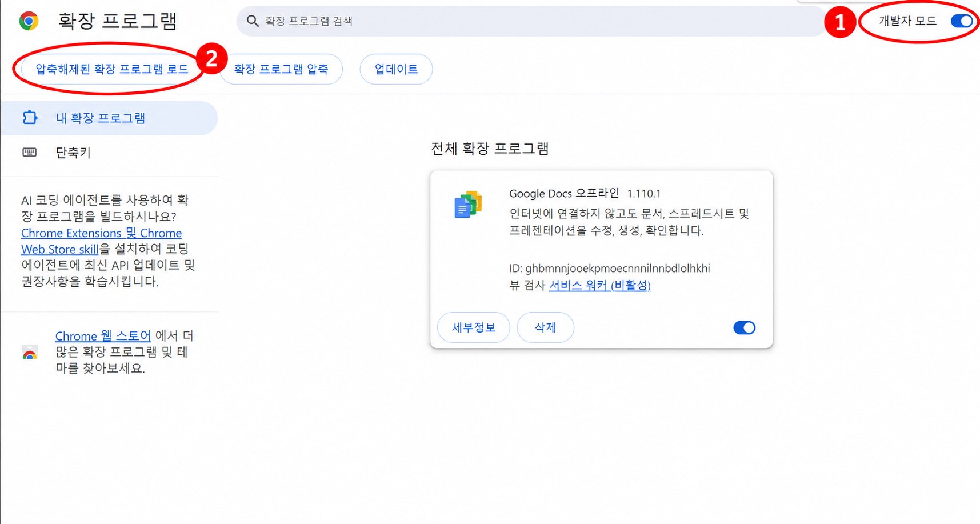Click the search magnifier icon
The width and height of the screenshot is (980, 524).
point(253,21)
